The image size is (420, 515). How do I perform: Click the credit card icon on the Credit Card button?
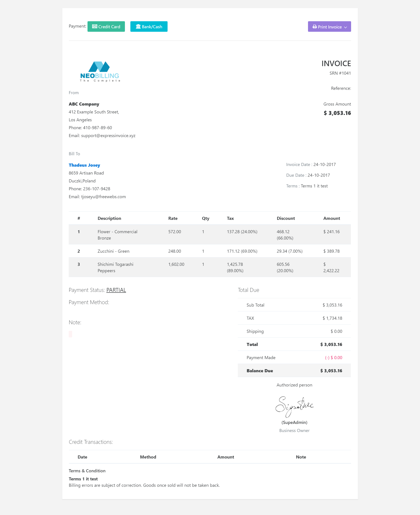point(94,26)
